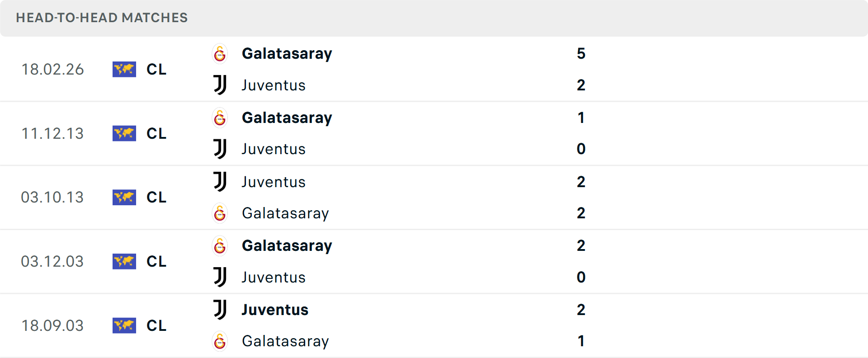This screenshot has height=358, width=868.
Task: Click the HEAD-TO-HEAD MATCHES header
Action: point(102,18)
